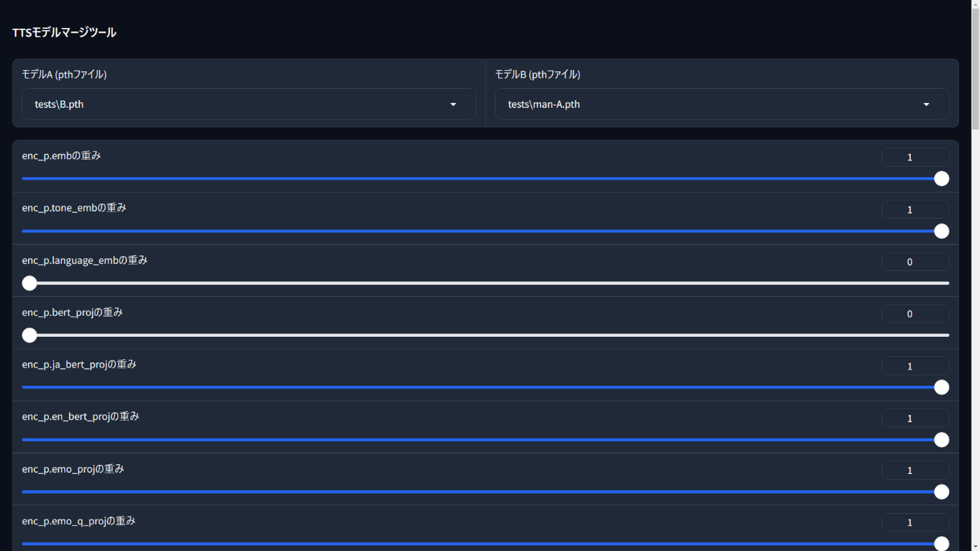Click the enc_p.tone_embの重み slider handle
This screenshot has width=980, height=551.
pyautogui.click(x=941, y=231)
